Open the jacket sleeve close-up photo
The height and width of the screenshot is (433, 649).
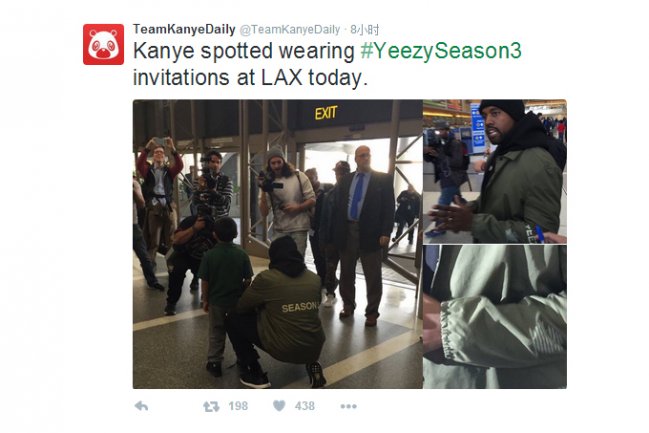click(495, 317)
